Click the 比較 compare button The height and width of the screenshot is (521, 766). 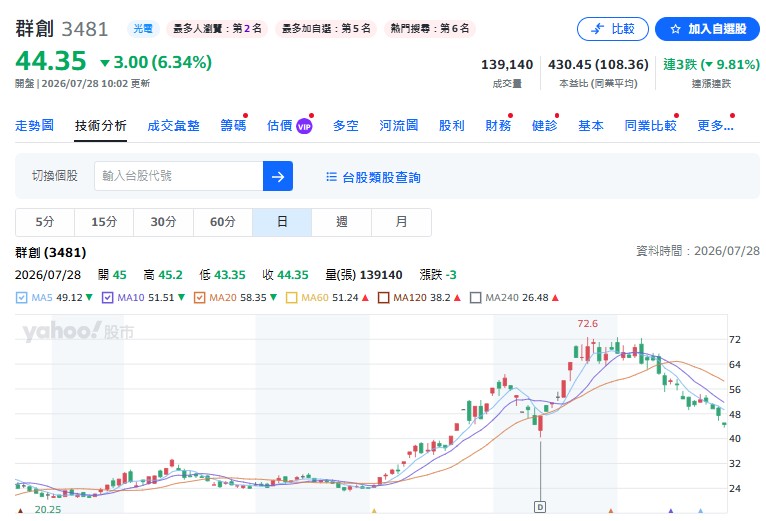coord(613,29)
